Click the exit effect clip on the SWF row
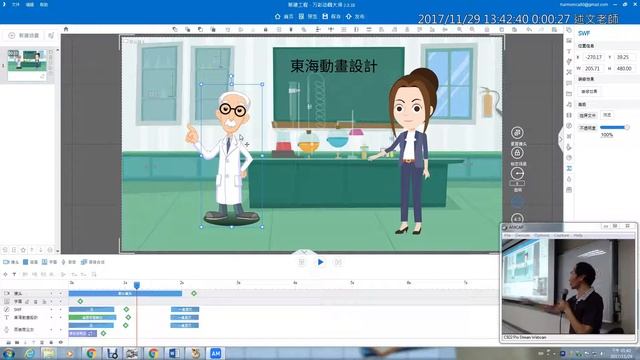640x360 pixels. 185,310
